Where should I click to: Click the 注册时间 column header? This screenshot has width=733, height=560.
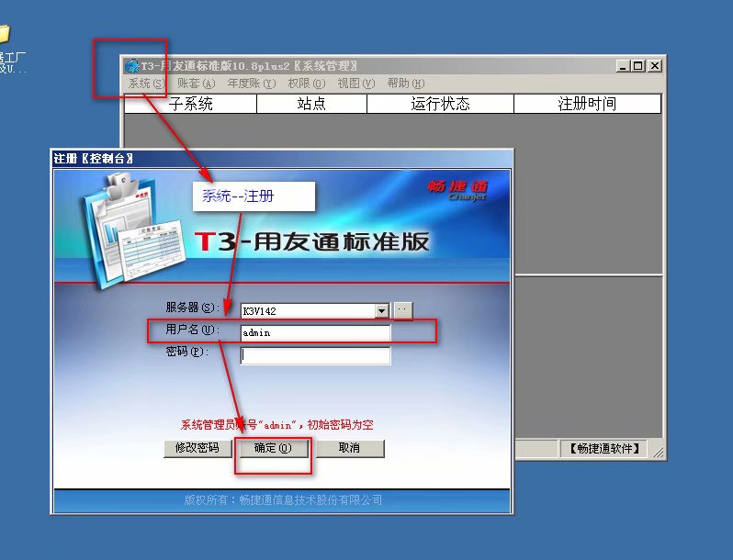tap(587, 105)
